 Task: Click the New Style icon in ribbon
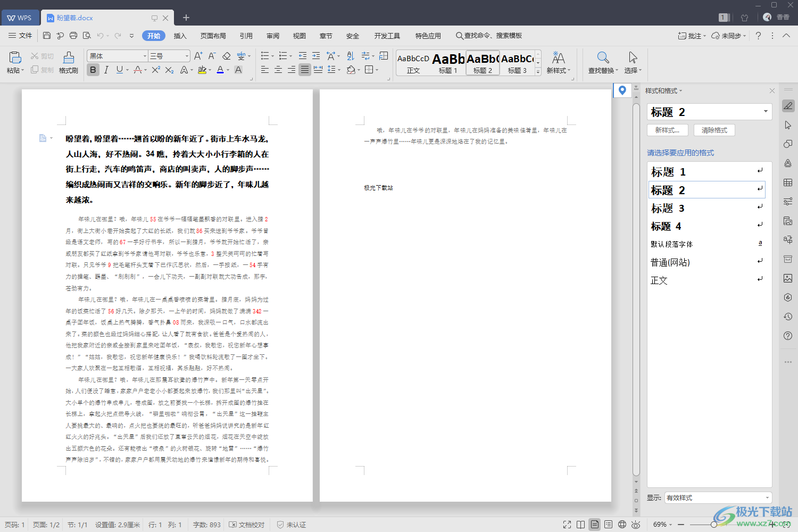[558, 57]
